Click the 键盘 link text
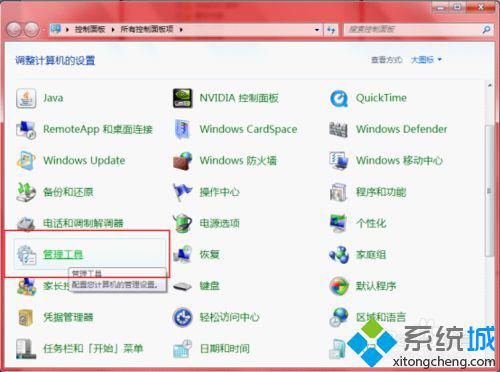500x372 pixels. click(210, 286)
